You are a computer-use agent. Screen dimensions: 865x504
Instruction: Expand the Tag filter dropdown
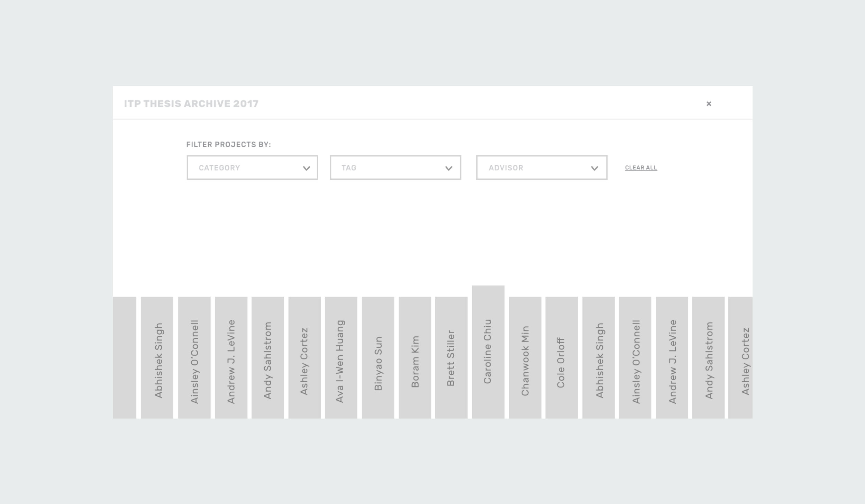395,168
